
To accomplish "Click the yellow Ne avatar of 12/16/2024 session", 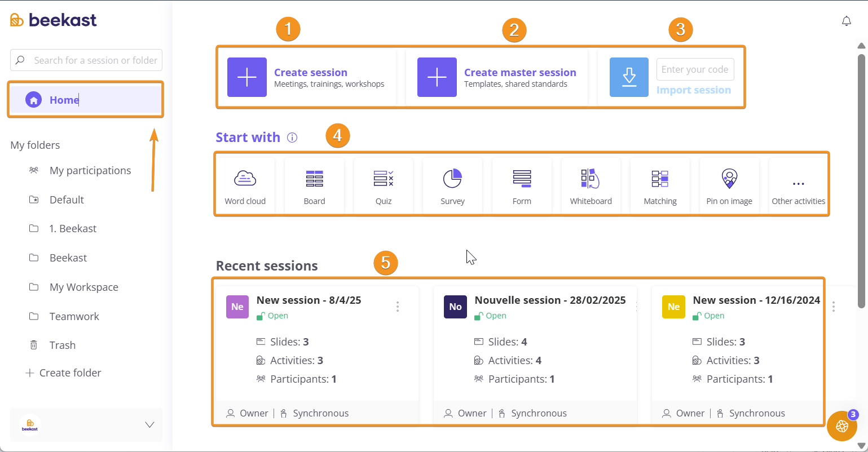I will tap(673, 307).
